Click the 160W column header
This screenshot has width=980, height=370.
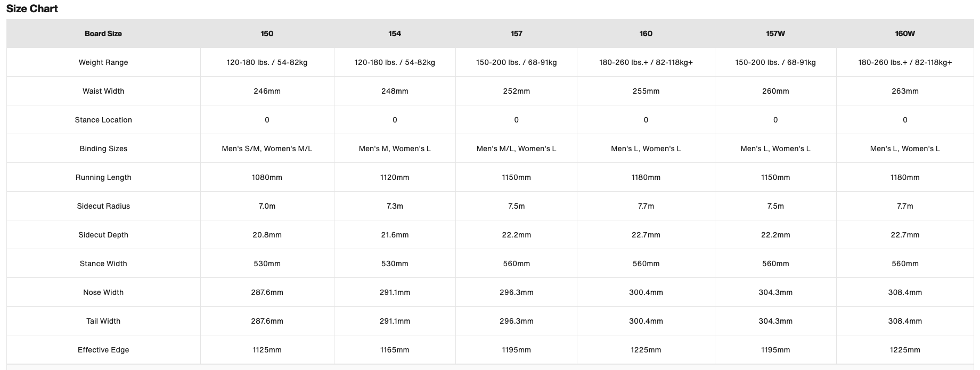pyautogui.click(x=905, y=34)
